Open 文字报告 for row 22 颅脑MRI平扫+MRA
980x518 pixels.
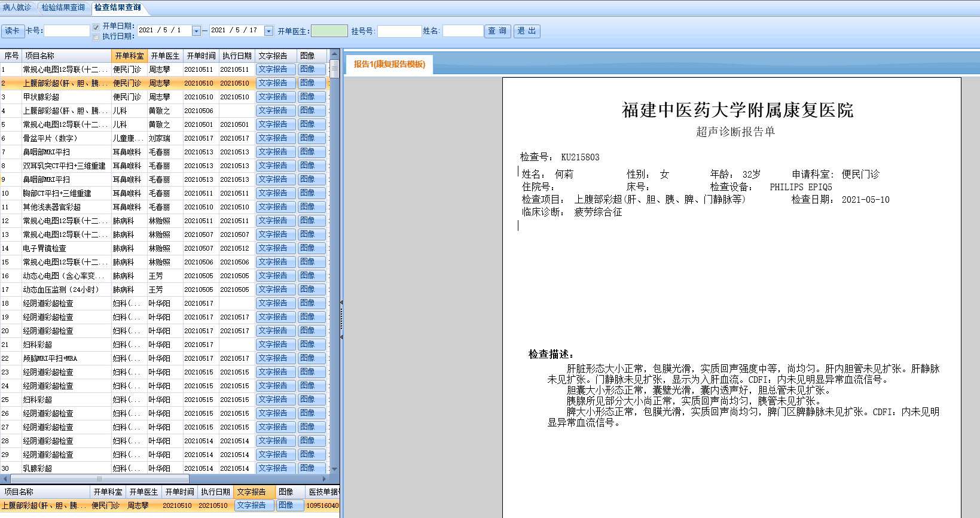[x=276, y=358]
